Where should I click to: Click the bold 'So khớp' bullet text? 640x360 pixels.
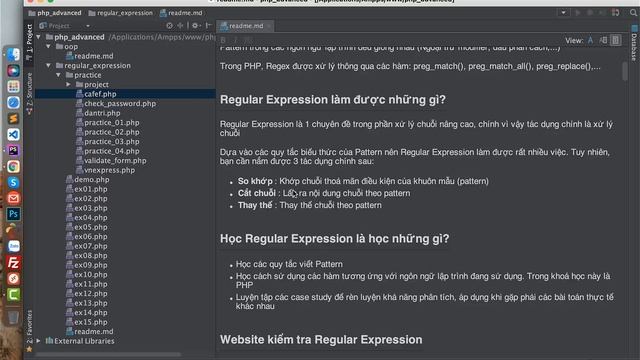255,181
